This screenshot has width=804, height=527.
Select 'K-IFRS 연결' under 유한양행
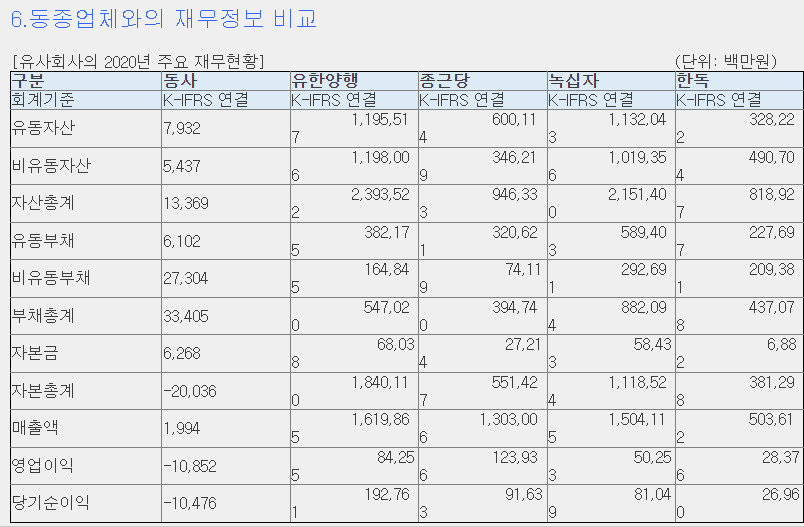click(x=334, y=99)
